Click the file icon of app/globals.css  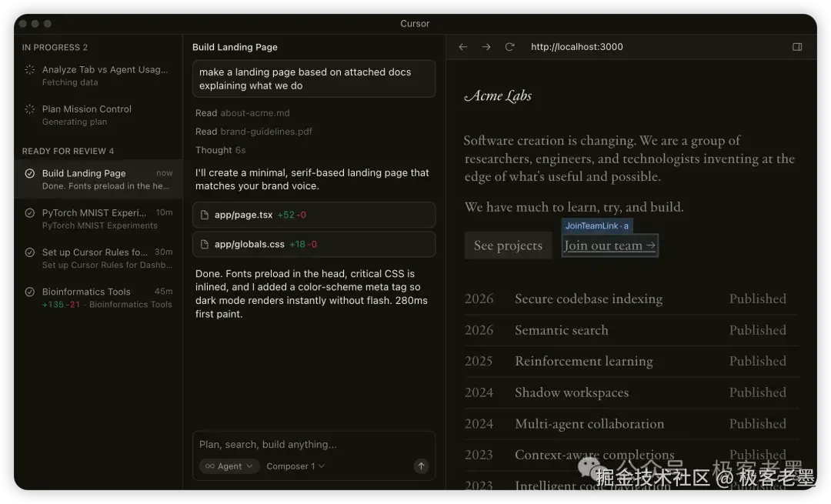pos(204,245)
